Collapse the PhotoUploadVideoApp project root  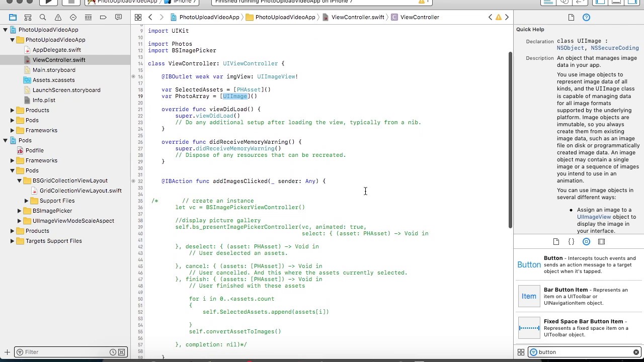[6, 30]
